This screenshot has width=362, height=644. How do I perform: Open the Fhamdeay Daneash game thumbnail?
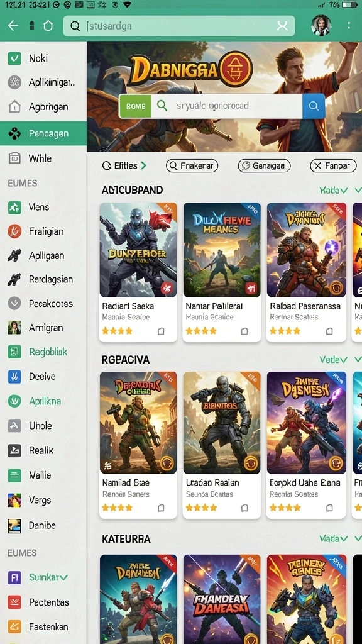tap(222, 599)
